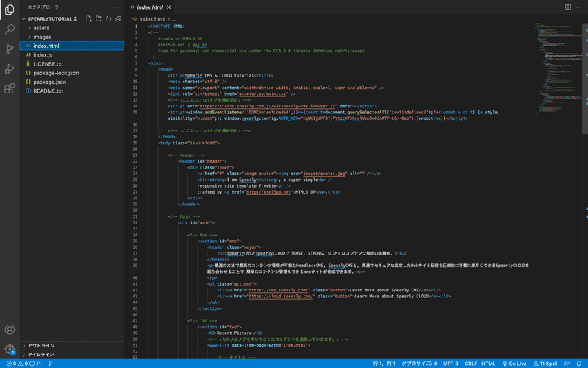Screen dimensions: 588x368
Task: Open the 11 Spell status bar item
Action: (x=545, y=364)
